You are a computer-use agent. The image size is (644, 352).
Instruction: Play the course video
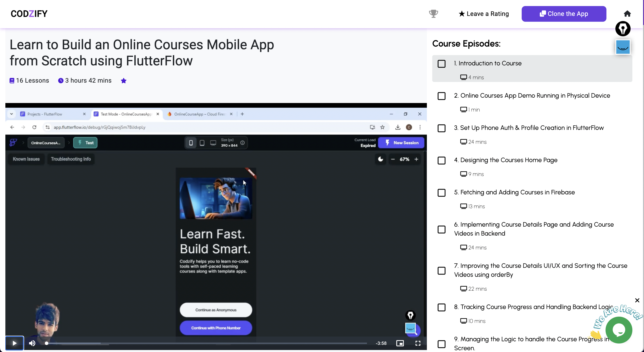click(x=15, y=343)
